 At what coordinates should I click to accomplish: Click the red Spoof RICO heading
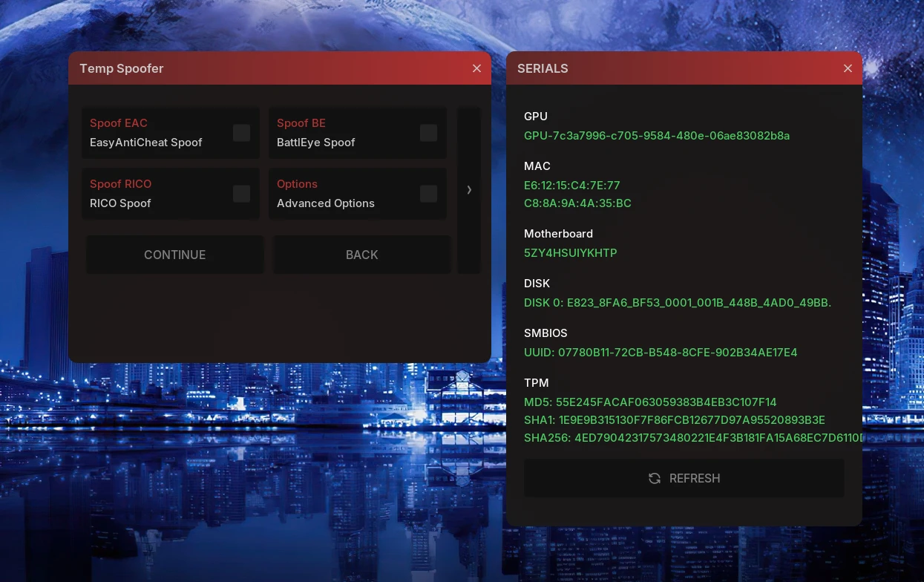tap(120, 183)
